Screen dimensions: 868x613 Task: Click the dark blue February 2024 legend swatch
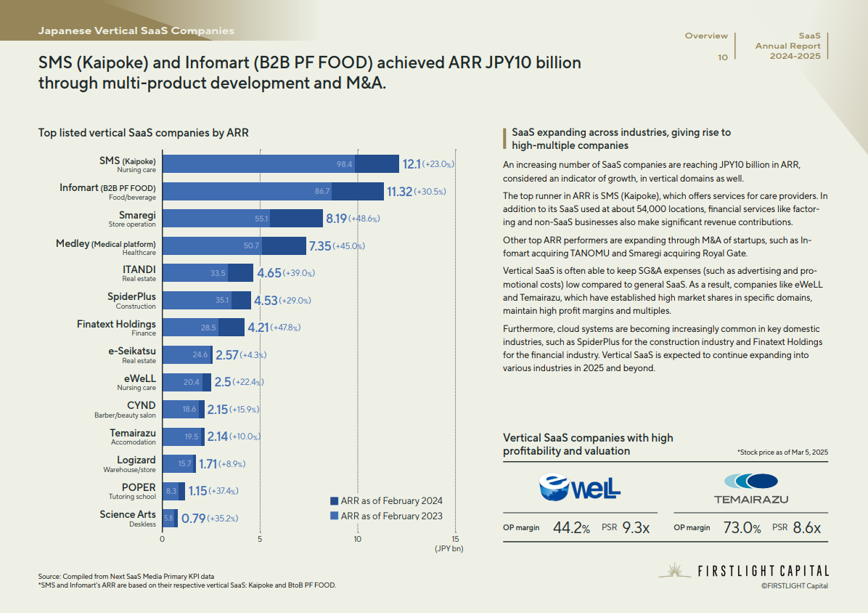(x=334, y=500)
